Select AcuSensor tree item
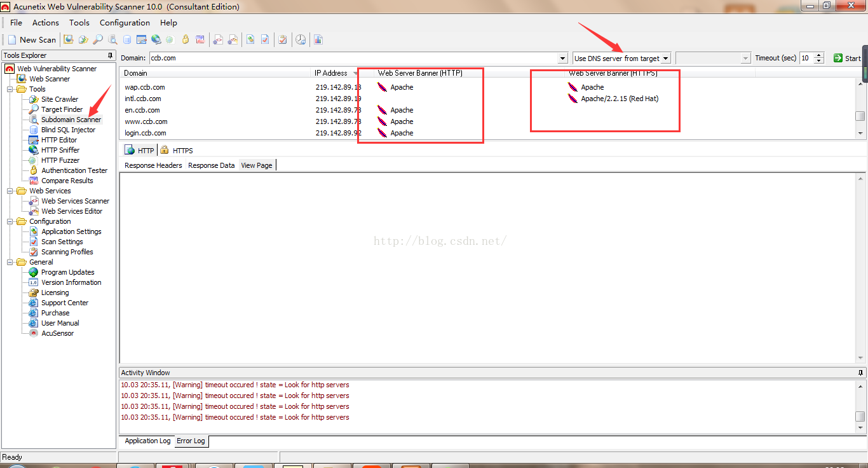 (58, 333)
